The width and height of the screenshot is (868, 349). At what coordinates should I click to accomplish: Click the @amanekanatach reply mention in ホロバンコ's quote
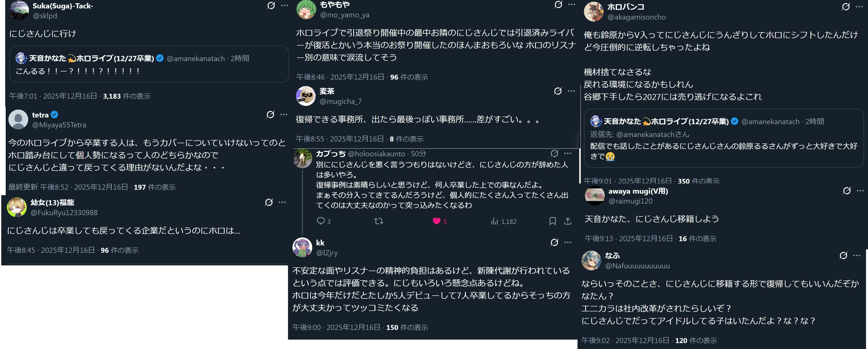pyautogui.click(x=652, y=134)
